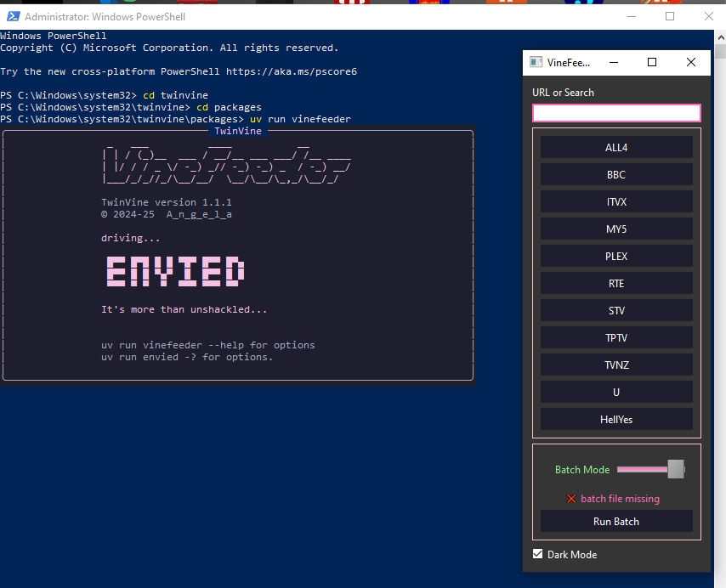Screen dimensions: 726x588
Task: Toggle the Batch Mode slider
Action: (x=651, y=470)
